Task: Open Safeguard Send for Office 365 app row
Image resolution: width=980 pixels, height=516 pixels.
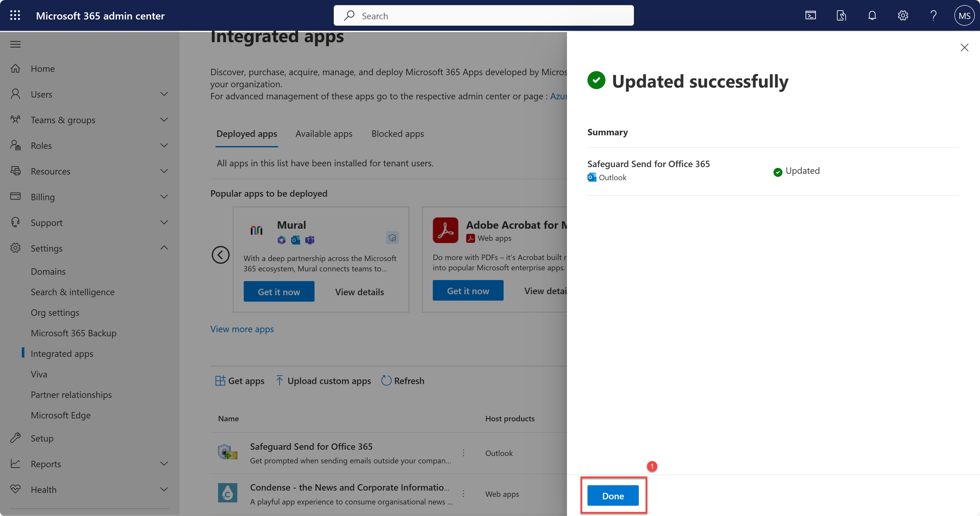Action: [x=388, y=453]
